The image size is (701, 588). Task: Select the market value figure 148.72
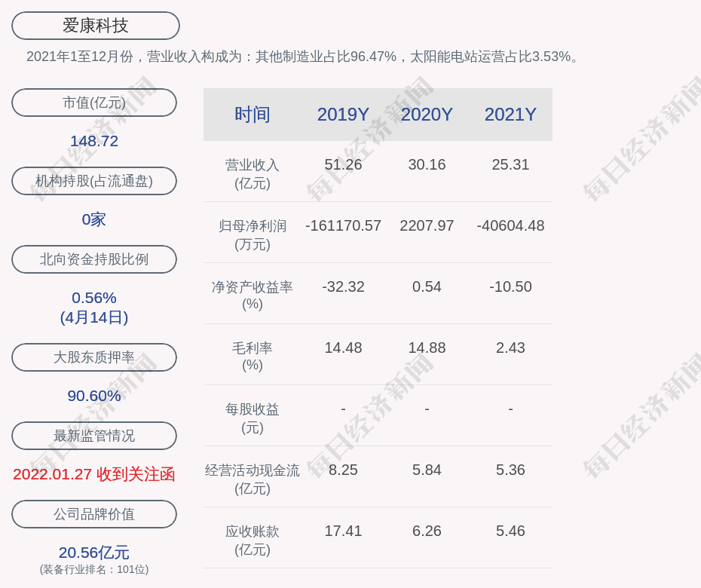[94, 141]
